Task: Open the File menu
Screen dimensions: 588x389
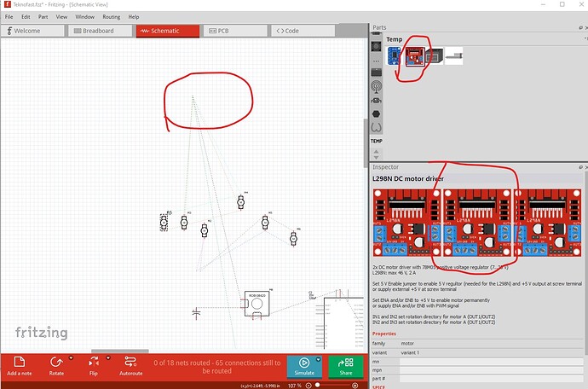Action: 9,17
